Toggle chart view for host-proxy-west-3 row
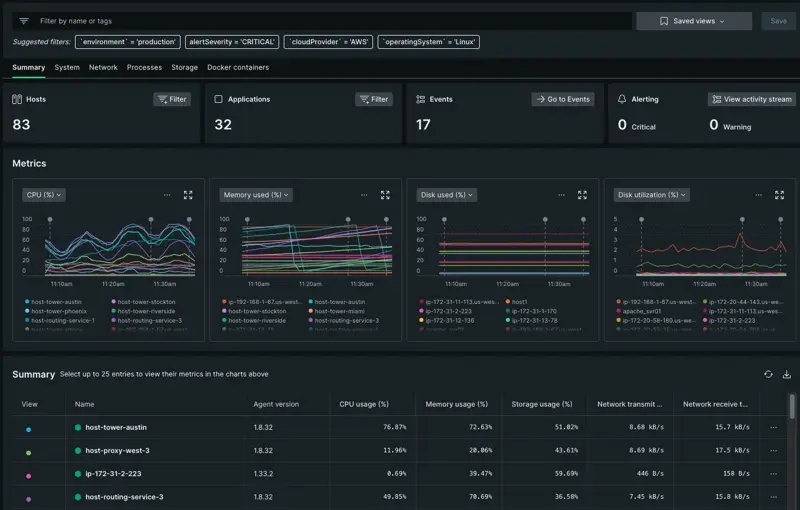This screenshot has height=510, width=800. [29, 451]
